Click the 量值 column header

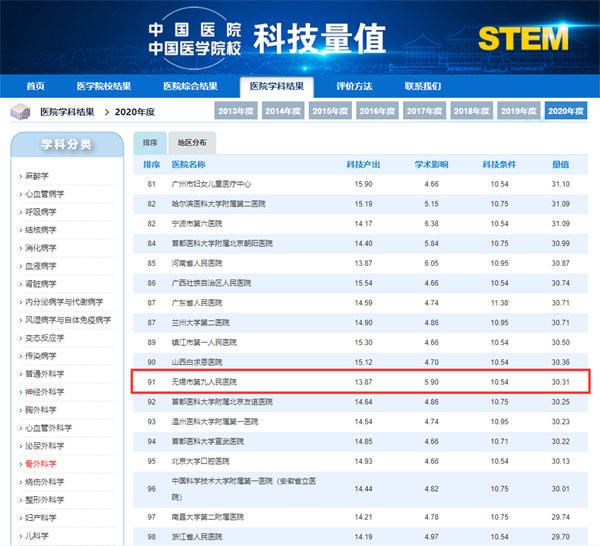coord(560,165)
